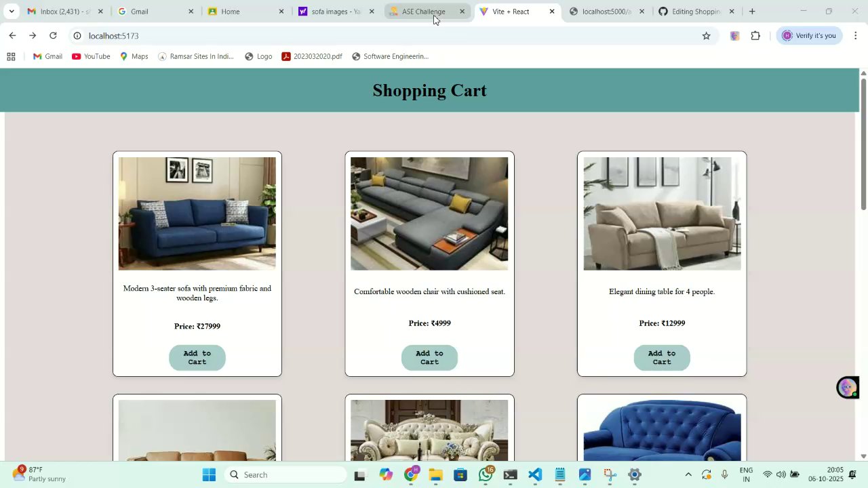Click the page vertical scrollbar thumb
This screenshot has height=488, width=868.
(x=863, y=145)
